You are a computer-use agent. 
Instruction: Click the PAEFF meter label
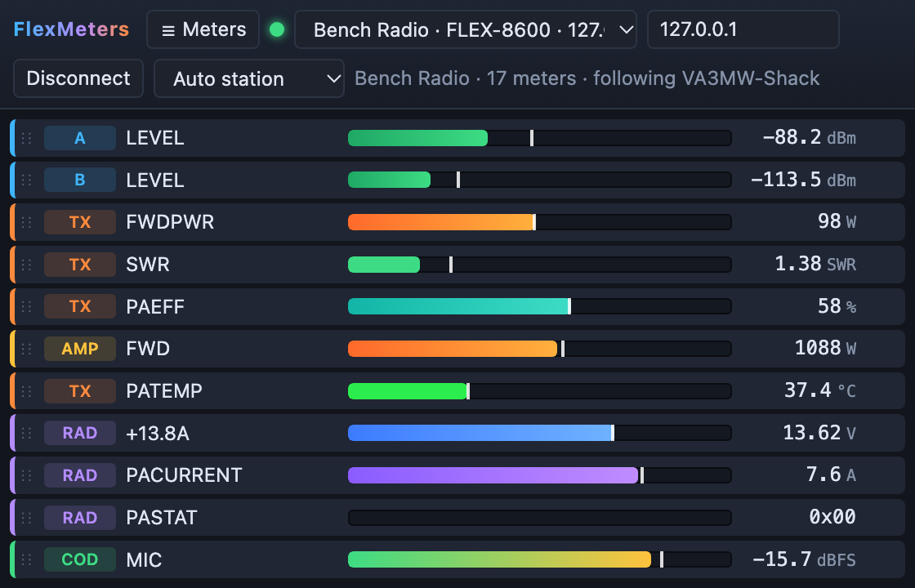tap(155, 306)
